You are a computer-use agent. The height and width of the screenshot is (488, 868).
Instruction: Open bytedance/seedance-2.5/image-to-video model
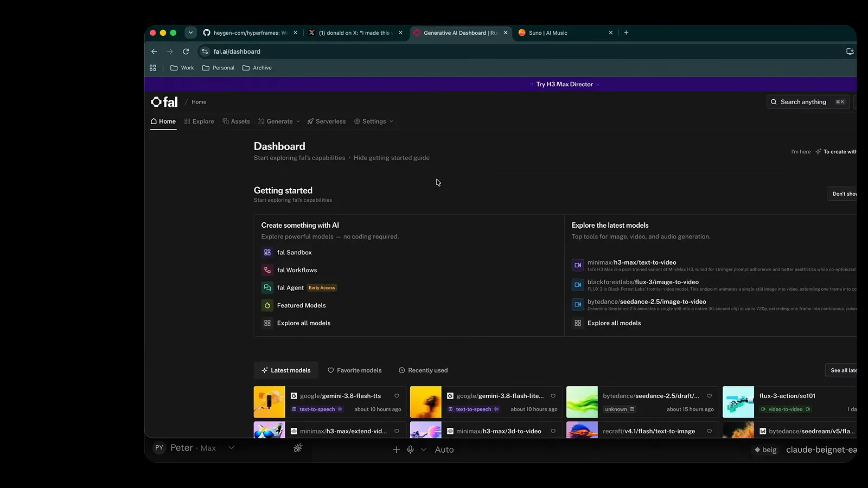(x=647, y=301)
